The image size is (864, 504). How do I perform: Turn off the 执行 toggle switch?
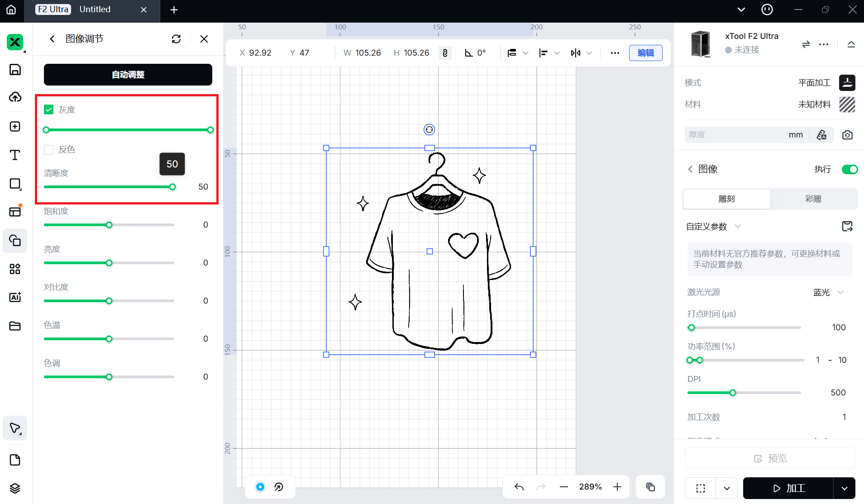pos(849,169)
